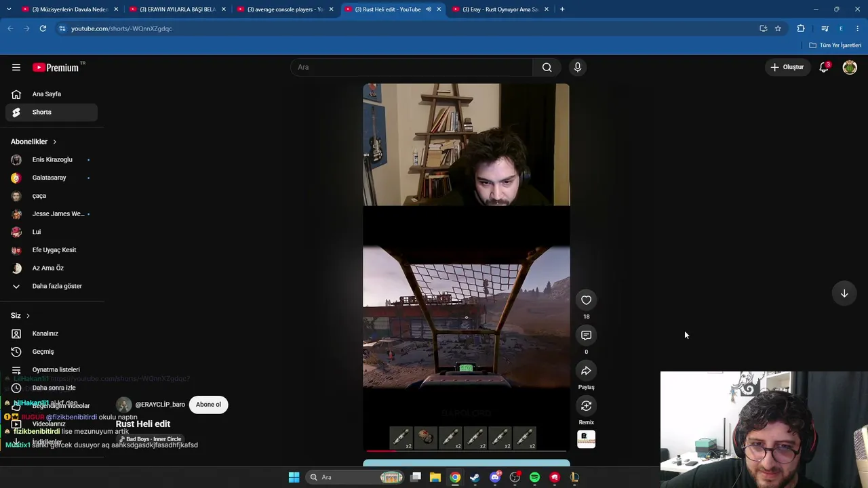Open Tüm Yer İşaretleri bookmarks folder
868x488 pixels.
click(x=835, y=45)
